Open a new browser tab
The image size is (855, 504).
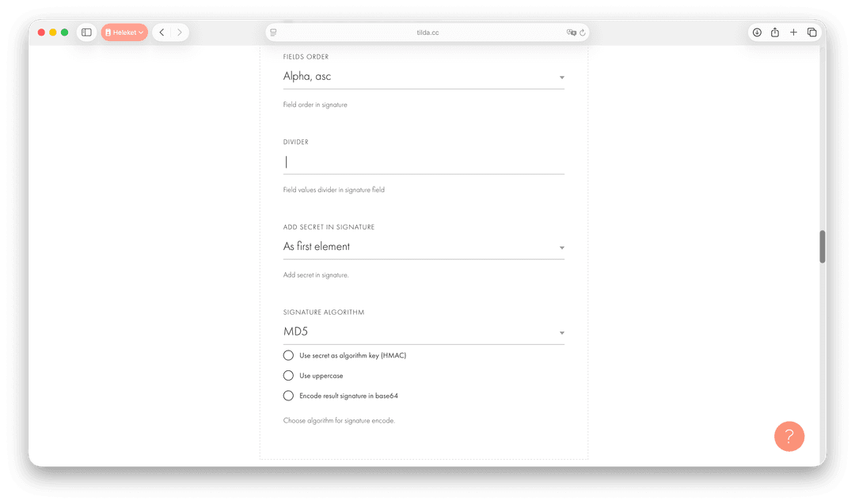point(793,32)
